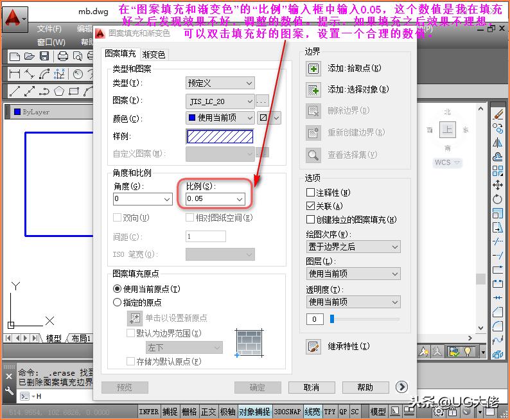510x420 pixels.
Task: Select the Arc length dimension tool
Action: tap(44, 74)
